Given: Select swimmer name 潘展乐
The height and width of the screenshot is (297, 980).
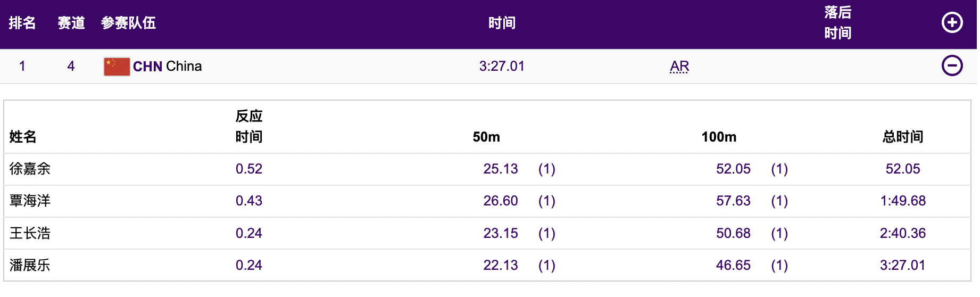Looking at the screenshot, I should coord(30,265).
